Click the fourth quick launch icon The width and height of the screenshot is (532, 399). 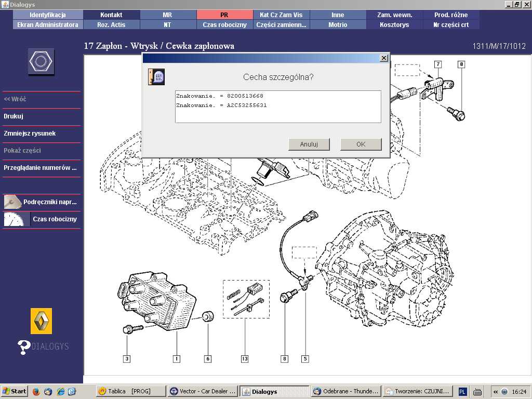[x=72, y=392]
